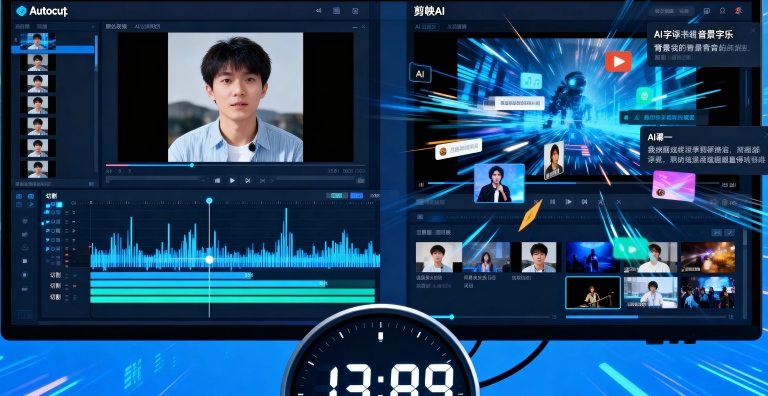Click the solid blue button in timeline header

[x=356, y=196]
